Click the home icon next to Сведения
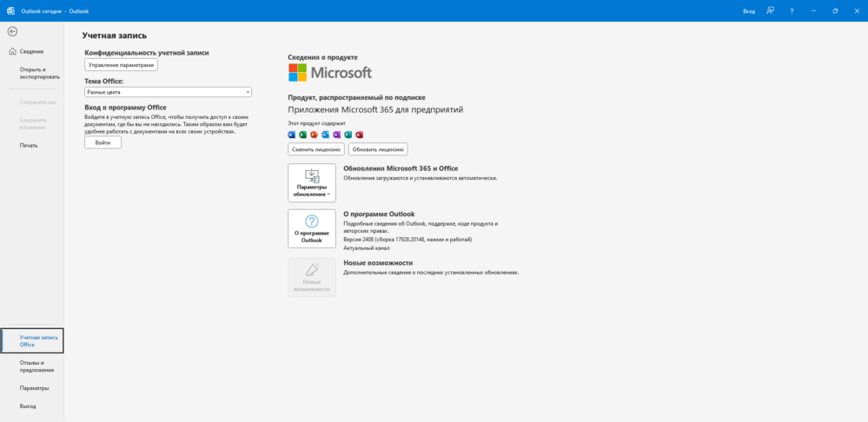 point(12,51)
